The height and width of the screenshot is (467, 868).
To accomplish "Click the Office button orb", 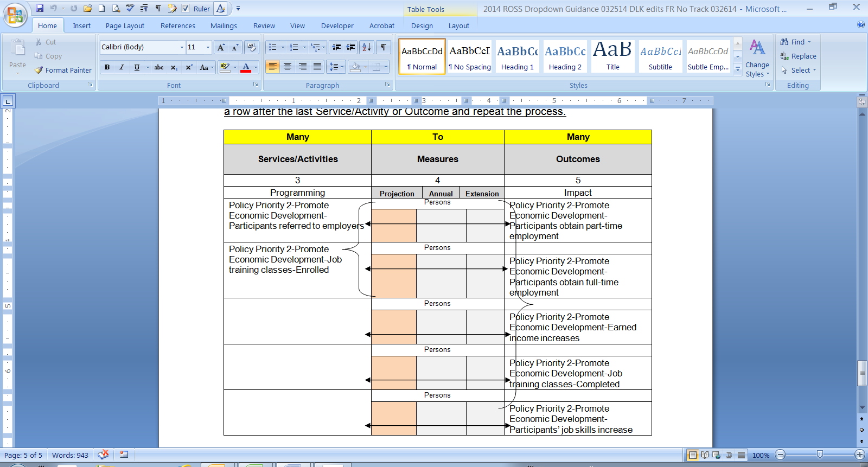I will [15, 15].
